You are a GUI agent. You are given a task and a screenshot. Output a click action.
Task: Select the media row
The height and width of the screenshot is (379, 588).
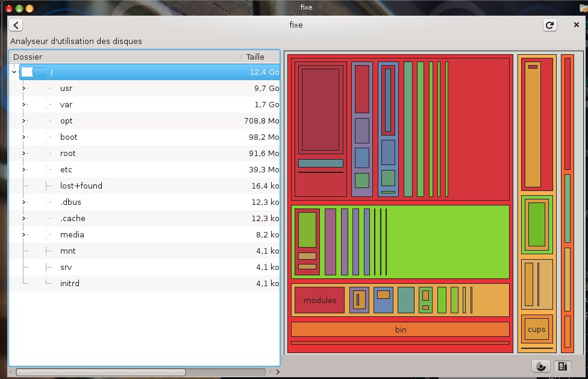(145, 234)
